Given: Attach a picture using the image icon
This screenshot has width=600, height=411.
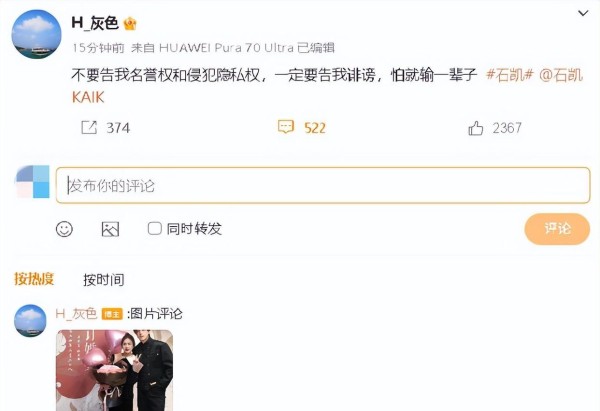Looking at the screenshot, I should 110,229.
